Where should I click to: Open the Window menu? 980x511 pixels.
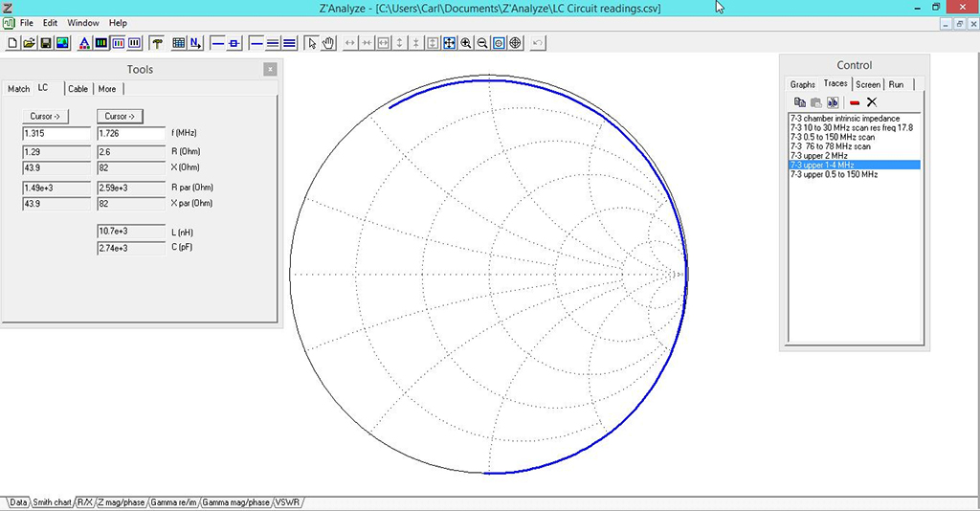pyautogui.click(x=83, y=23)
